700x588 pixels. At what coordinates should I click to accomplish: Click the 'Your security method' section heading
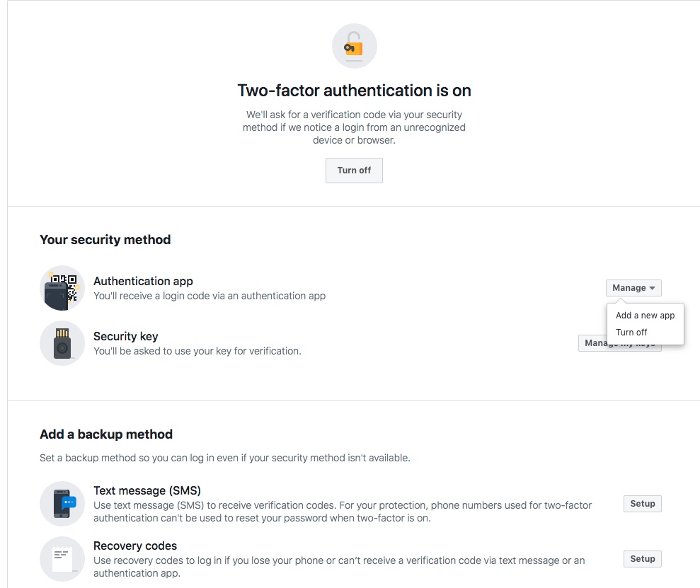click(105, 240)
